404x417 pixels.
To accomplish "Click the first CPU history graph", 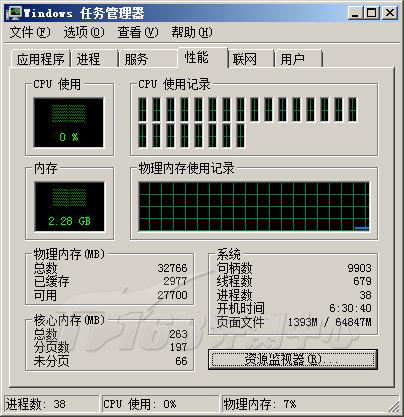I will coord(142,109).
